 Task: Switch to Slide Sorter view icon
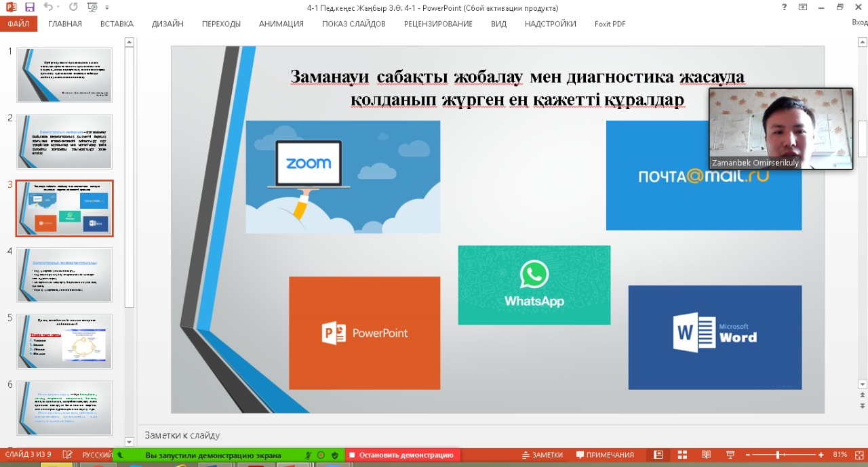click(682, 455)
